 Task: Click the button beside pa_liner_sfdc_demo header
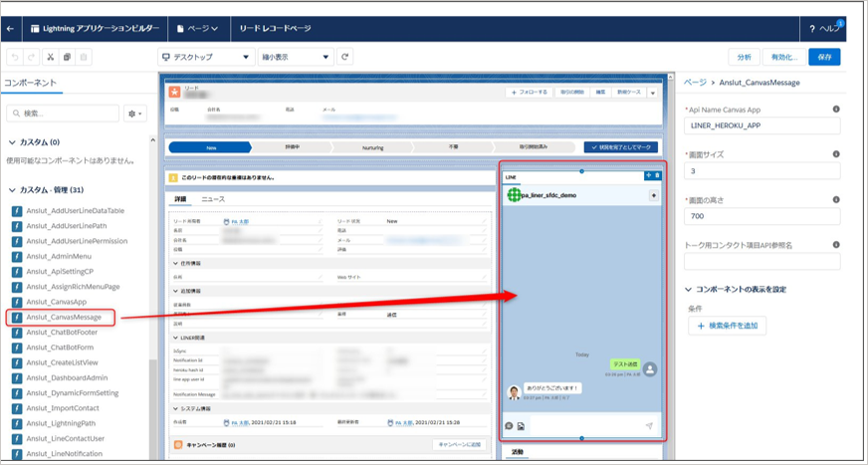pyautogui.click(x=654, y=195)
